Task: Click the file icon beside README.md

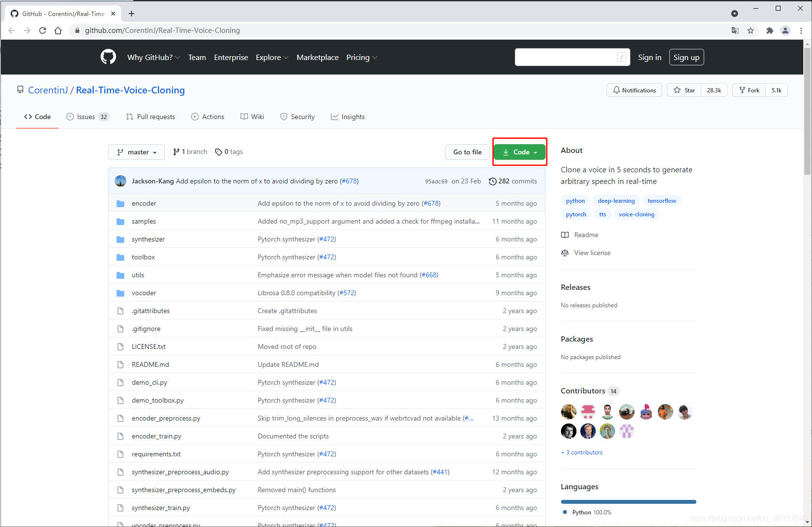Action: [120, 364]
